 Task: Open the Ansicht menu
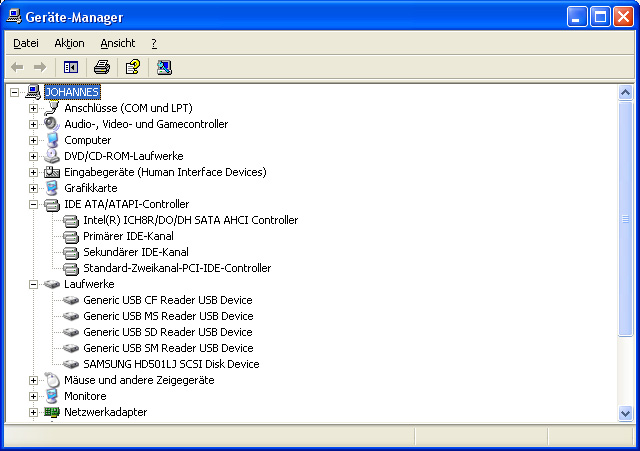118,43
